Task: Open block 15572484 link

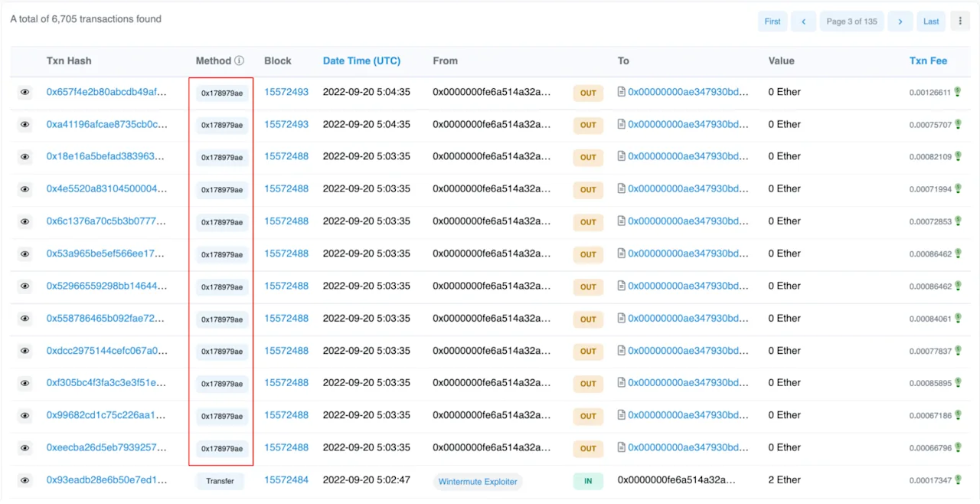Action: (286, 480)
